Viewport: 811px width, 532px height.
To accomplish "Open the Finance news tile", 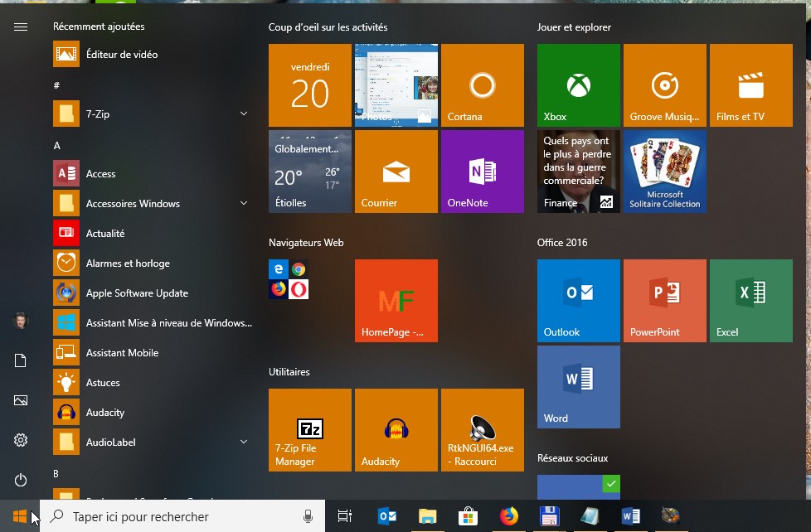I will coord(578,172).
